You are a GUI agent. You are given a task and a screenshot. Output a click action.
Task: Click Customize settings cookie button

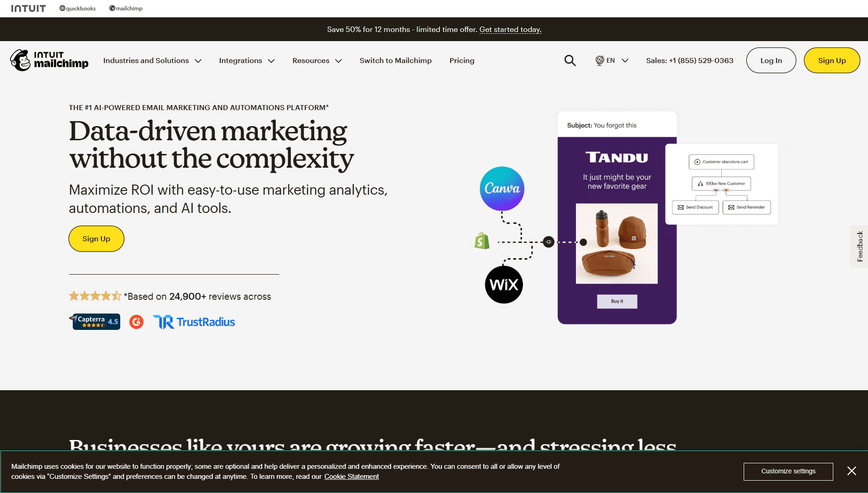coord(788,471)
